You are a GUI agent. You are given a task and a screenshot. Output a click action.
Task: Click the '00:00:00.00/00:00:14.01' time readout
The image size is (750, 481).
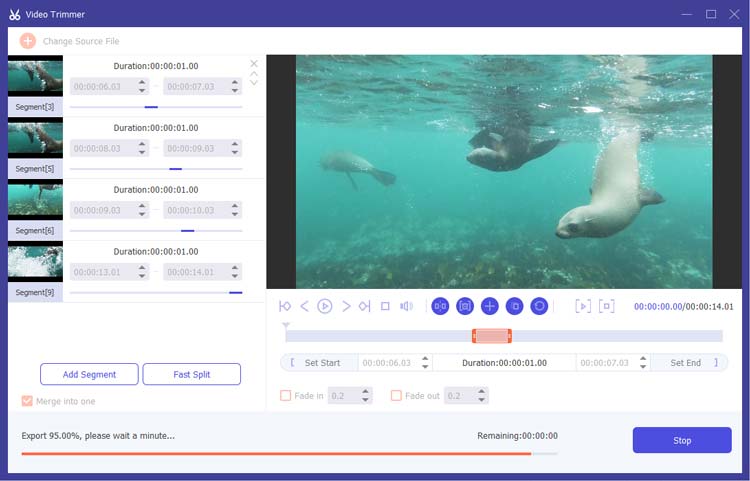(684, 306)
